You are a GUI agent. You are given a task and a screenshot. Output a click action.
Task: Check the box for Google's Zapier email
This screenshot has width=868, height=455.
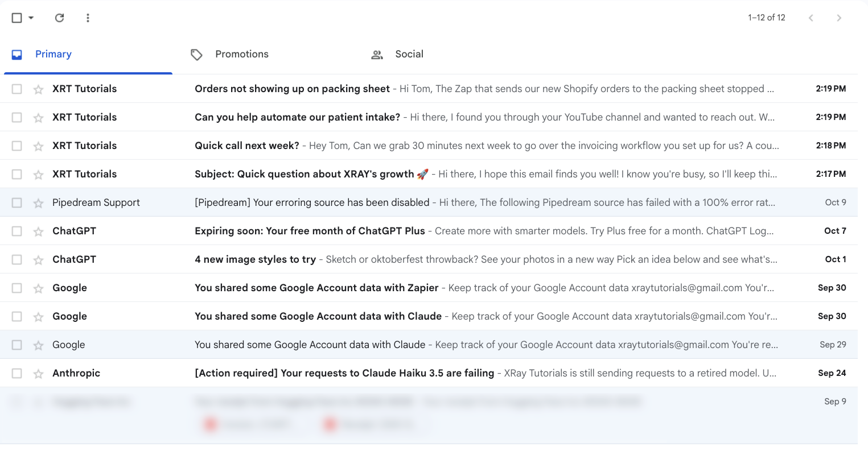[17, 288]
